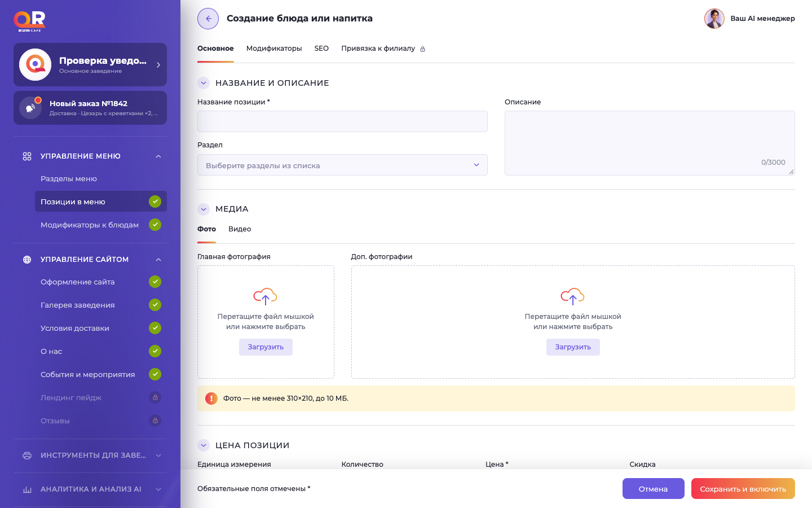Click the green check next to Условия доставки
Screen dimensions: 812x508
[155, 328]
